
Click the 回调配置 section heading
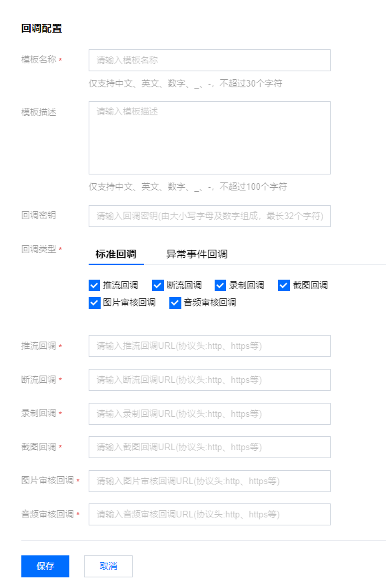click(x=42, y=29)
